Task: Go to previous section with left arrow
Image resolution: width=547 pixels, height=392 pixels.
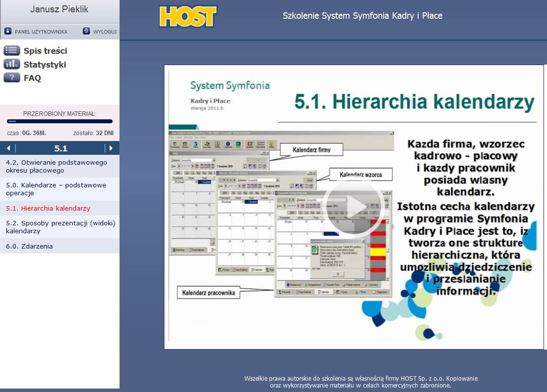Action: [x=8, y=148]
